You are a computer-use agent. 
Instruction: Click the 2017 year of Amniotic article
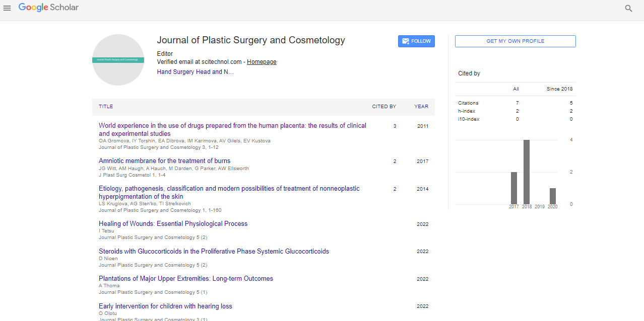click(423, 162)
